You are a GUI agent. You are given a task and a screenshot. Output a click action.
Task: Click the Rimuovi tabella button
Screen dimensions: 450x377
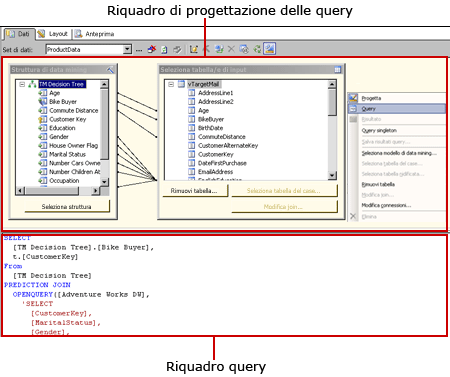(x=195, y=191)
